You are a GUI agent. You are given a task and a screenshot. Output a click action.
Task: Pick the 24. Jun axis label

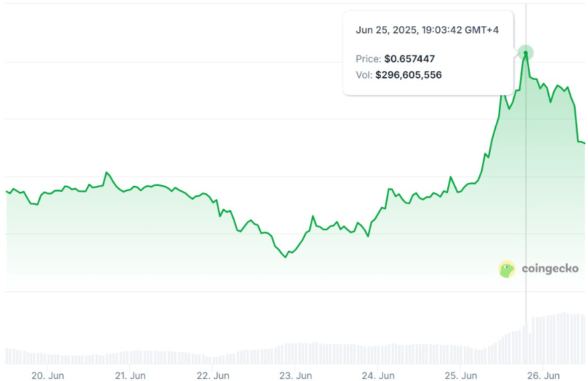pyautogui.click(x=378, y=375)
